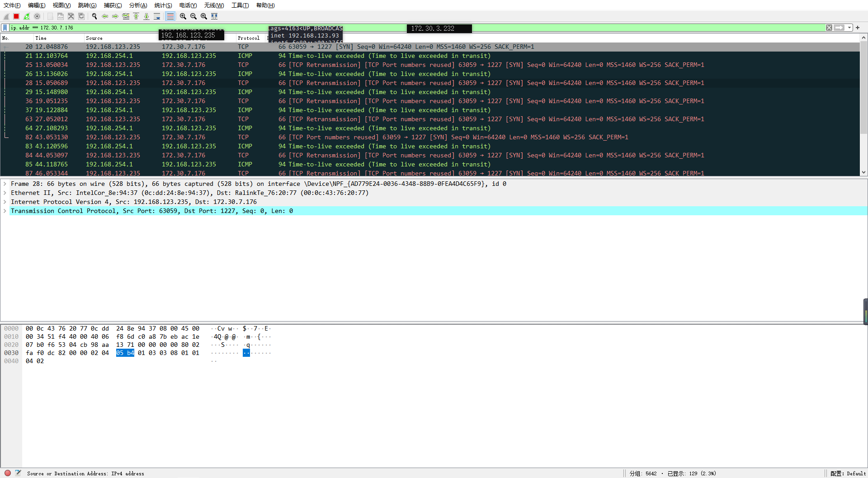Open the 电话(Y) menu
The width and height of the screenshot is (868, 478).
[188, 5]
